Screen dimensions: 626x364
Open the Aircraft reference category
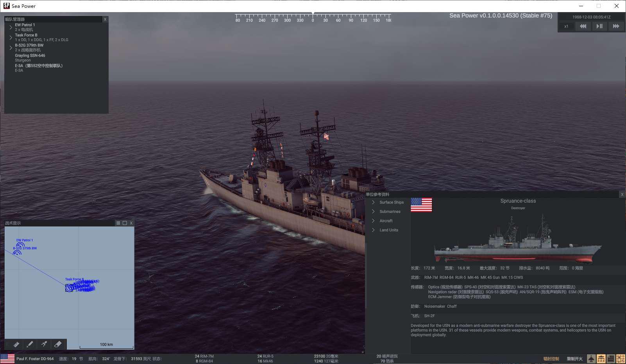pyautogui.click(x=386, y=221)
